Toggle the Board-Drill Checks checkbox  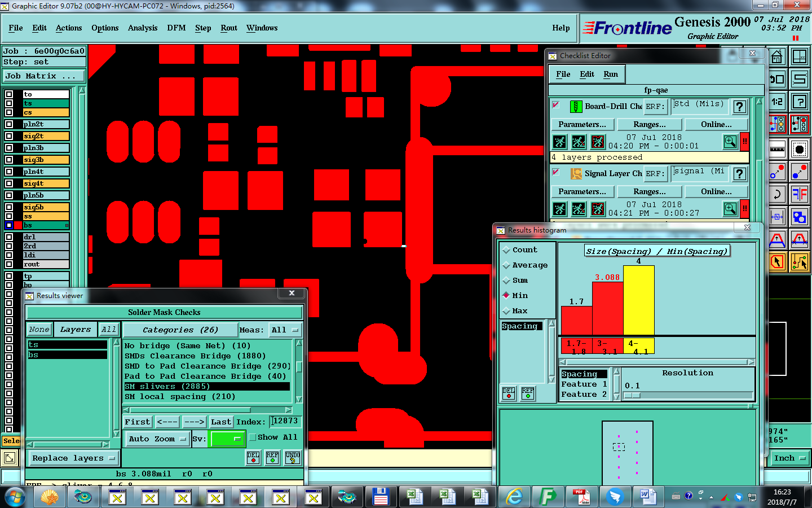tap(555, 105)
